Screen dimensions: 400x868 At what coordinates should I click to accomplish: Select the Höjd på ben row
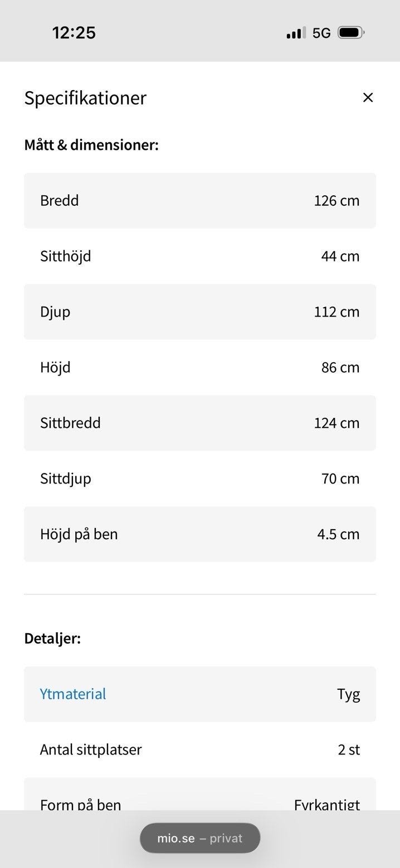pos(200,534)
